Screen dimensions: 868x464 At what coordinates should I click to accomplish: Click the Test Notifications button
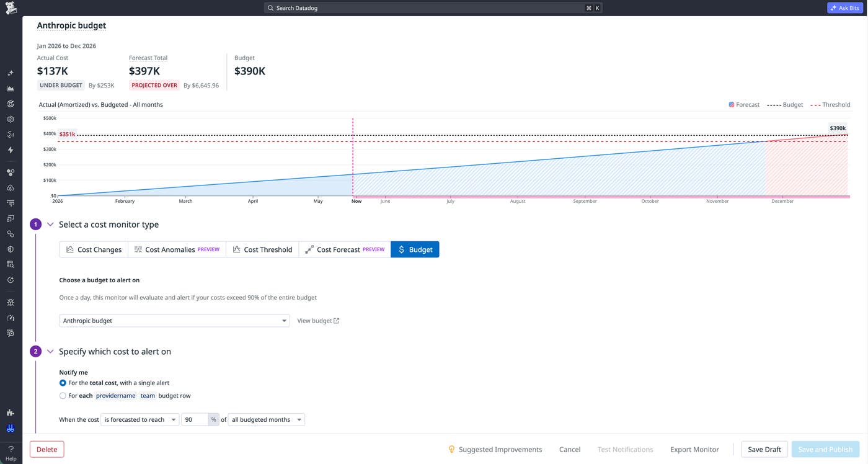click(625, 449)
